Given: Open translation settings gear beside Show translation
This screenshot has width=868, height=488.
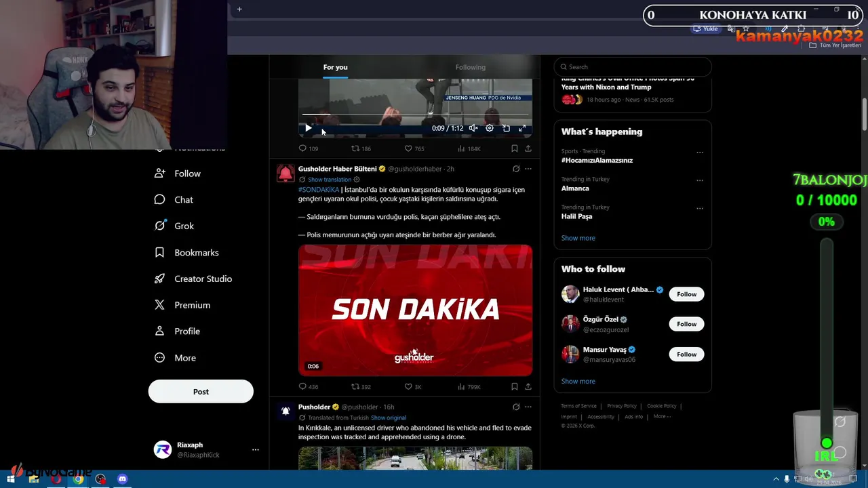Looking at the screenshot, I should pyautogui.click(x=357, y=180).
